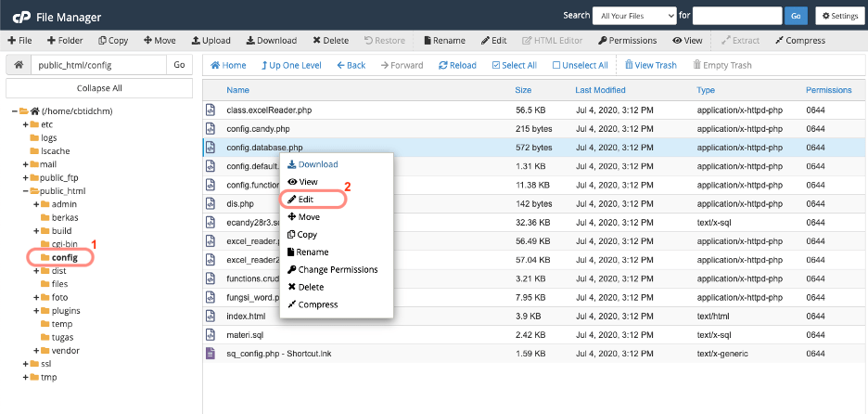
Task: Expand the vendor folder node
Action: click(36, 350)
